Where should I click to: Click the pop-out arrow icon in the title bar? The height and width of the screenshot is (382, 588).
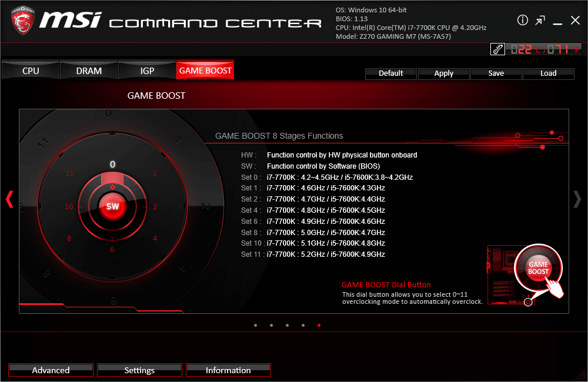(540, 20)
